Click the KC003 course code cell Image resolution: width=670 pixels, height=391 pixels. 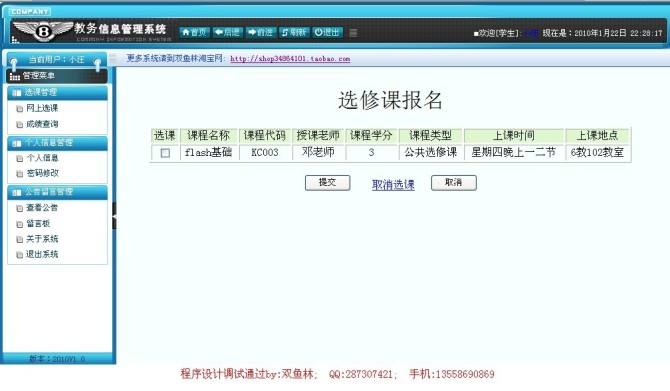point(264,152)
